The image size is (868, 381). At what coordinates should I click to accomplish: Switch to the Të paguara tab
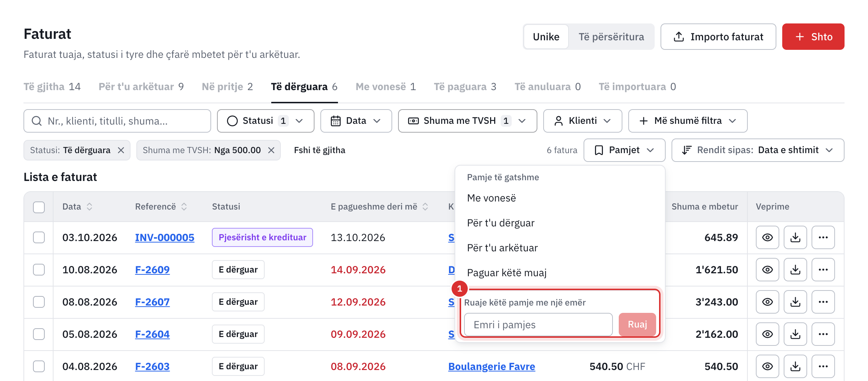click(465, 87)
